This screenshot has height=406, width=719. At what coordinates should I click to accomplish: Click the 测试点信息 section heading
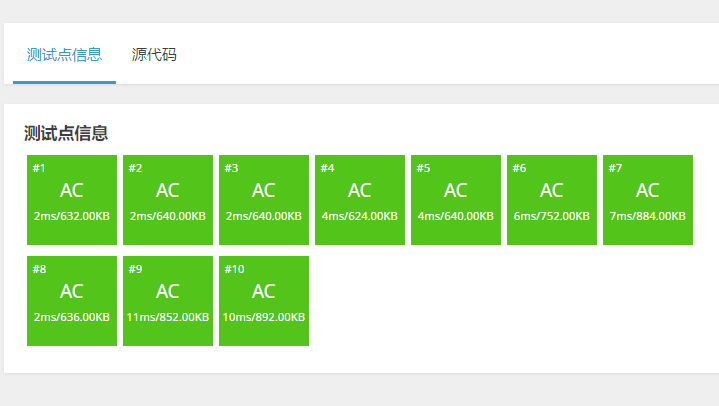(66, 133)
